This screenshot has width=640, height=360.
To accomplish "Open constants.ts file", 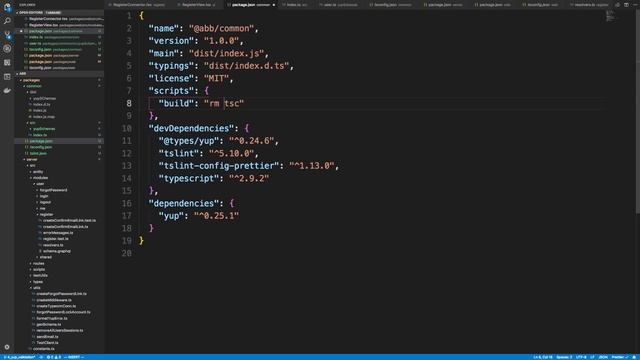I will [43, 349].
